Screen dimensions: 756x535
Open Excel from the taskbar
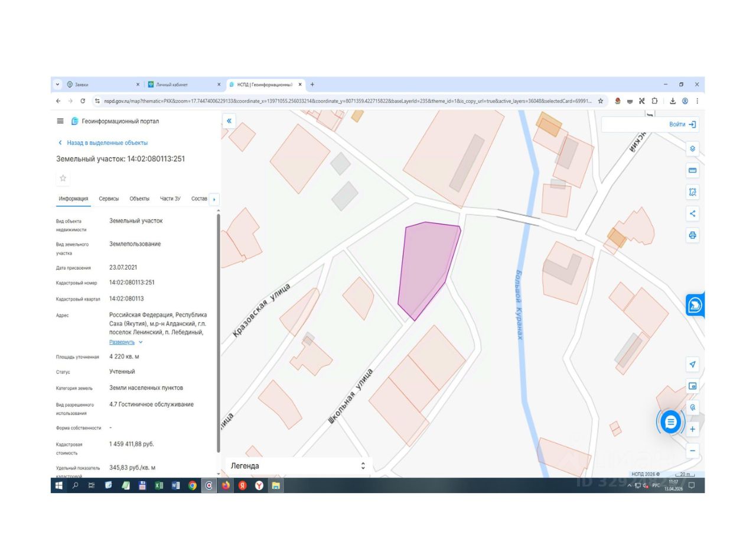point(159,486)
